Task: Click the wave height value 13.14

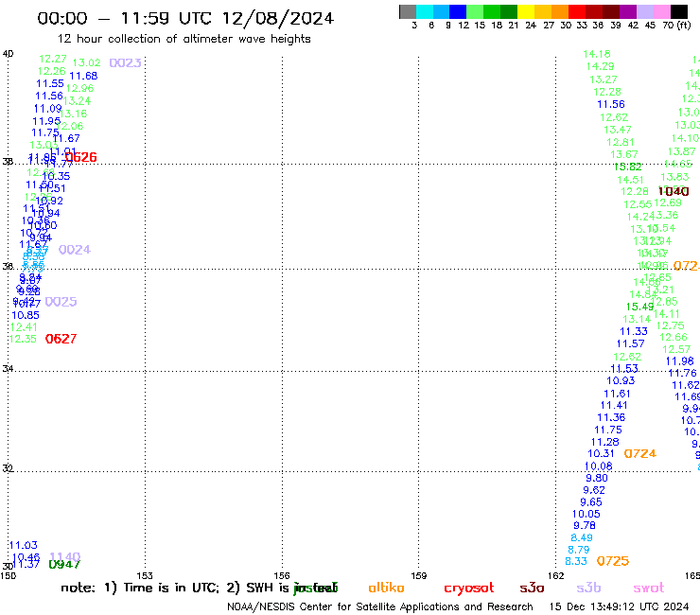Action: pyautogui.click(x=637, y=320)
